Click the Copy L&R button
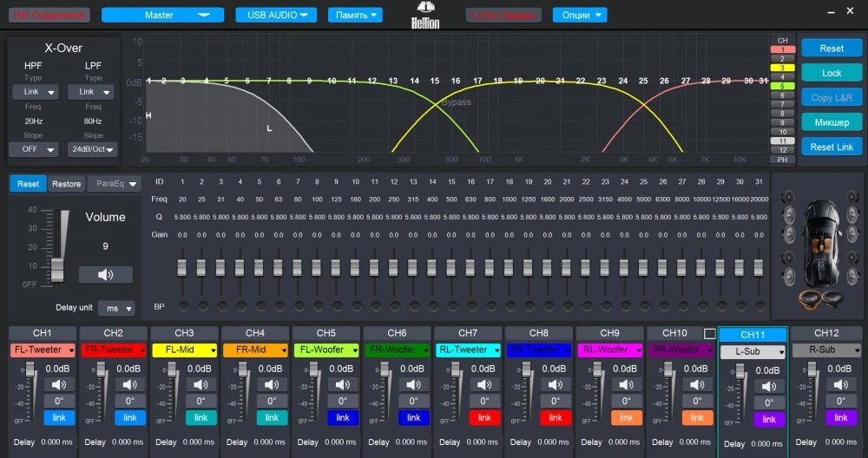The width and height of the screenshot is (868, 458). point(832,98)
